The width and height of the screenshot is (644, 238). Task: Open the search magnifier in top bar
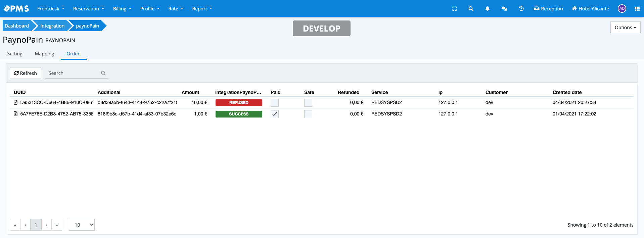point(471,9)
